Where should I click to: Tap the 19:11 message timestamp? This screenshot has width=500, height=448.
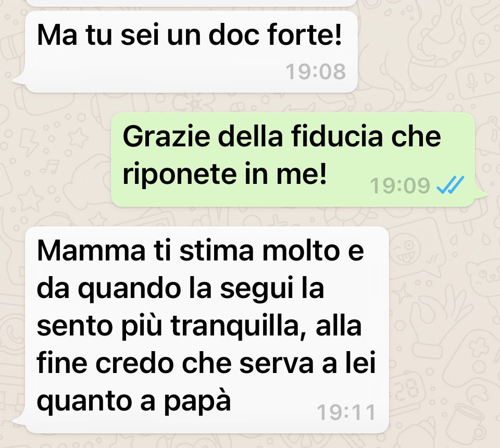pos(346,412)
